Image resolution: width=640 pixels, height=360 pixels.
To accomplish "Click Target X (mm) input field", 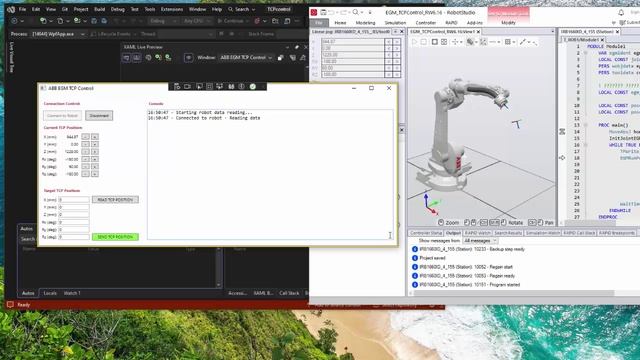I will 74,200.
